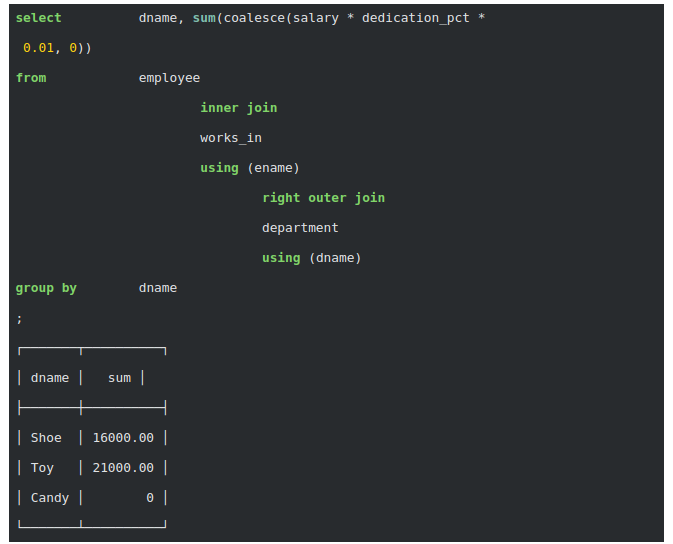Click the inner join keywords
This screenshot has width=673, height=544.
[238, 108]
